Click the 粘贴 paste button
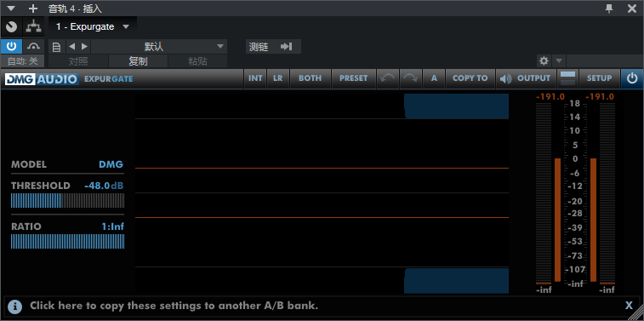The height and width of the screenshot is (321, 644). 197,61
